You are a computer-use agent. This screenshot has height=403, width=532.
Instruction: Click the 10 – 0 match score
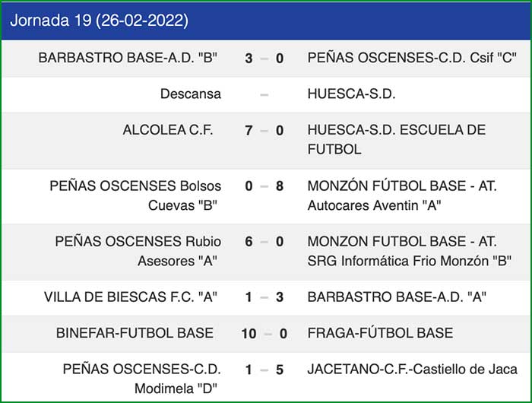[x=264, y=333]
